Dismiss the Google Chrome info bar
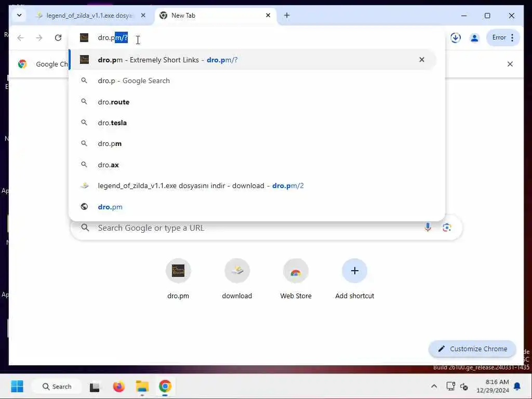Viewport: 532px width, 399px height. click(510, 64)
